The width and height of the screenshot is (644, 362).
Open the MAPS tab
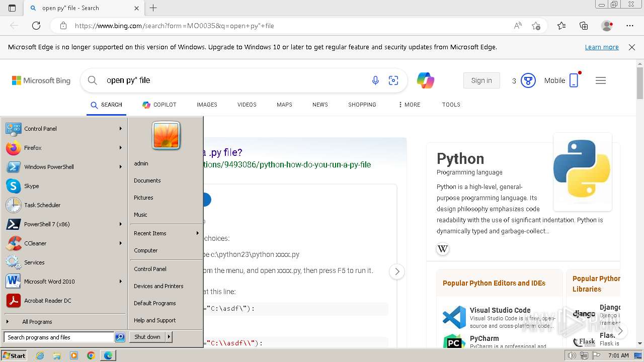[x=284, y=105]
